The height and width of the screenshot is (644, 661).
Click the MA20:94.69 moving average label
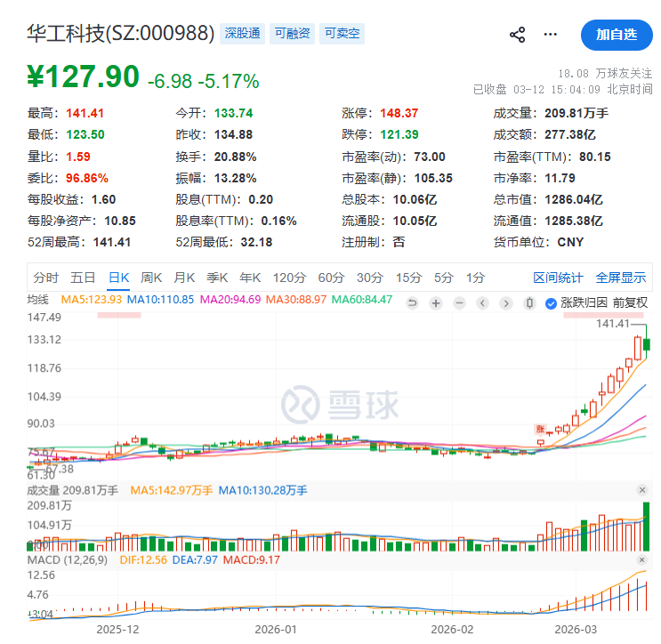point(230,300)
